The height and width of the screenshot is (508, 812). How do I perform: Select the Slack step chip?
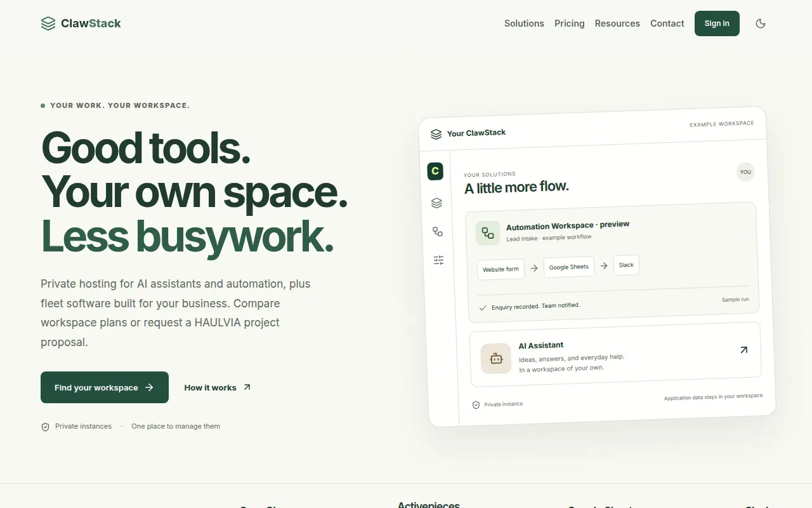626,265
